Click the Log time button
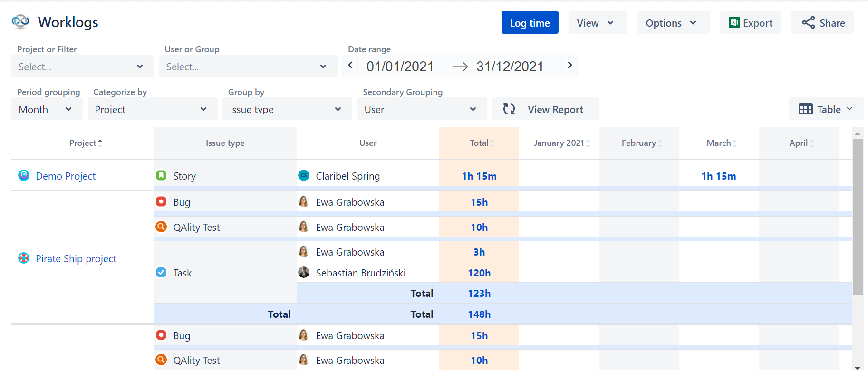This screenshot has height=371, width=868. tap(530, 23)
